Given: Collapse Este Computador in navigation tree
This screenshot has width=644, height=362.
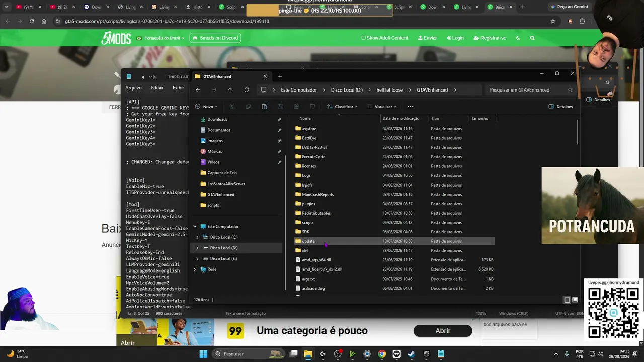Looking at the screenshot, I should point(195,226).
